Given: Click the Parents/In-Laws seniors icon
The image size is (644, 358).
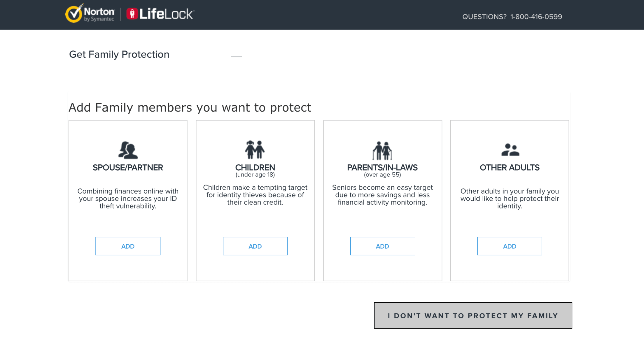Looking at the screenshot, I should tap(382, 151).
